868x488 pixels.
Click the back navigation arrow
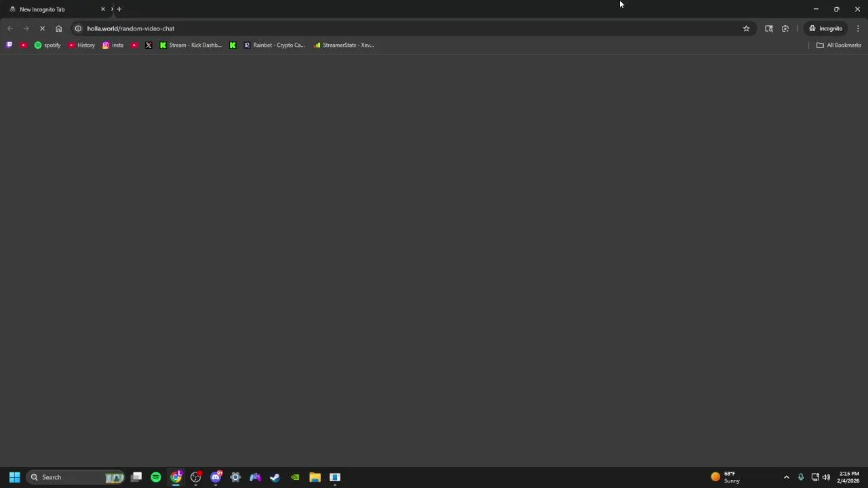tap(9, 28)
